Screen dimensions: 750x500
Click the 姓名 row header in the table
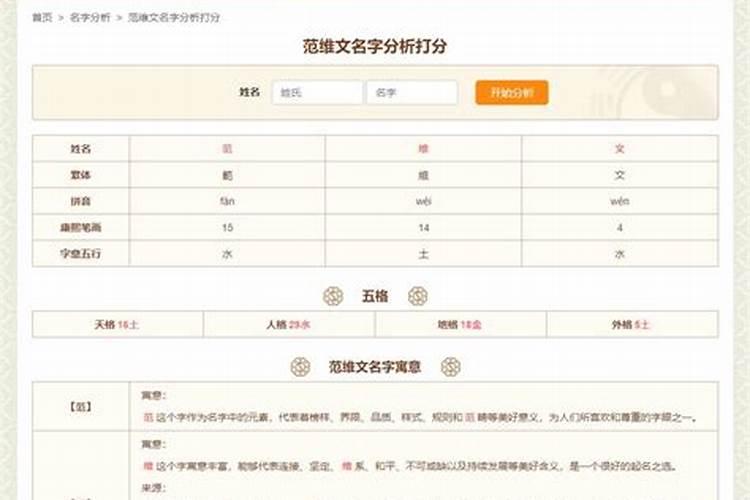click(x=80, y=149)
